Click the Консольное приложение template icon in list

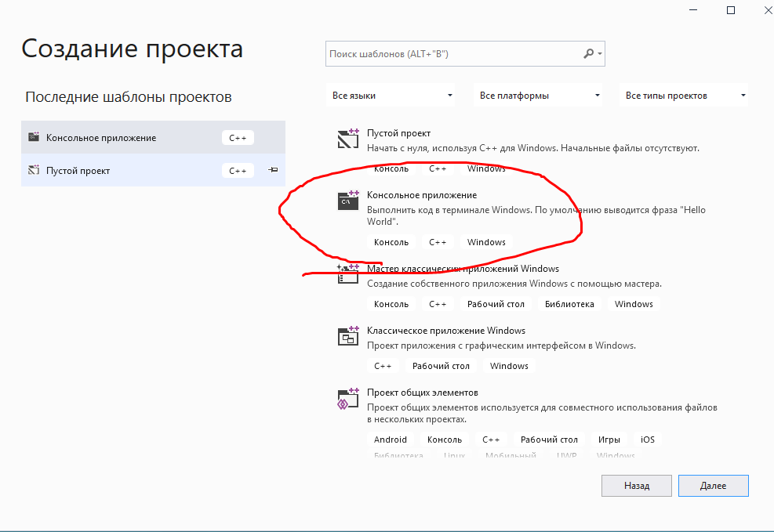pyautogui.click(x=348, y=201)
